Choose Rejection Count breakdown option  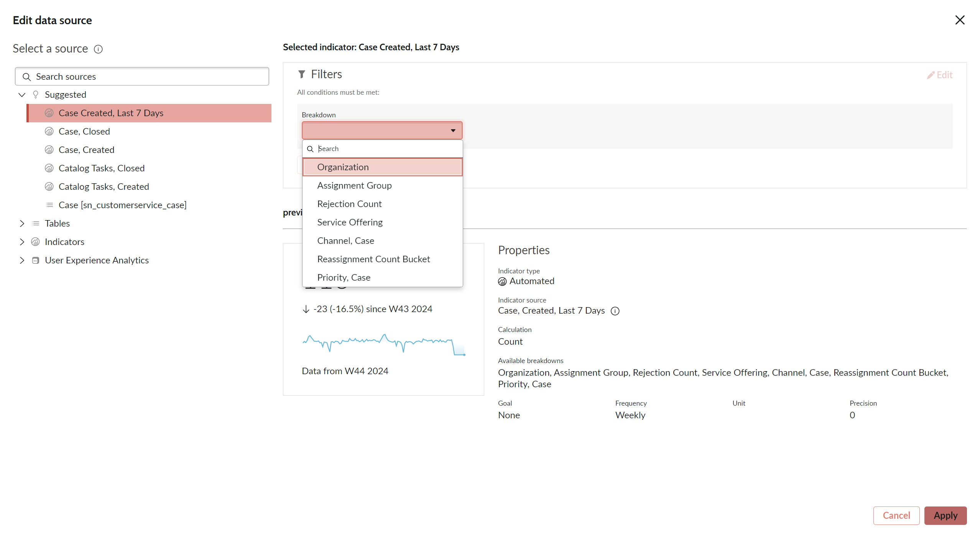(382, 204)
